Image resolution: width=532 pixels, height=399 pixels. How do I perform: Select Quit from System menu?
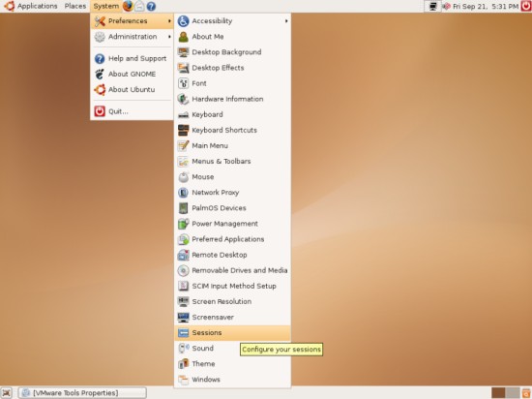coord(133,111)
